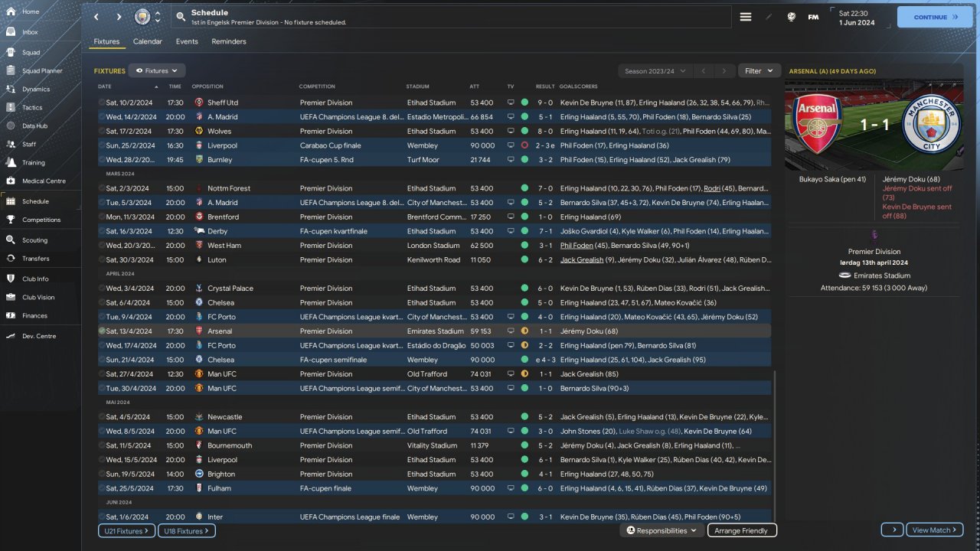Tick the selection circle for the Luton fixture

pyautogui.click(x=102, y=260)
